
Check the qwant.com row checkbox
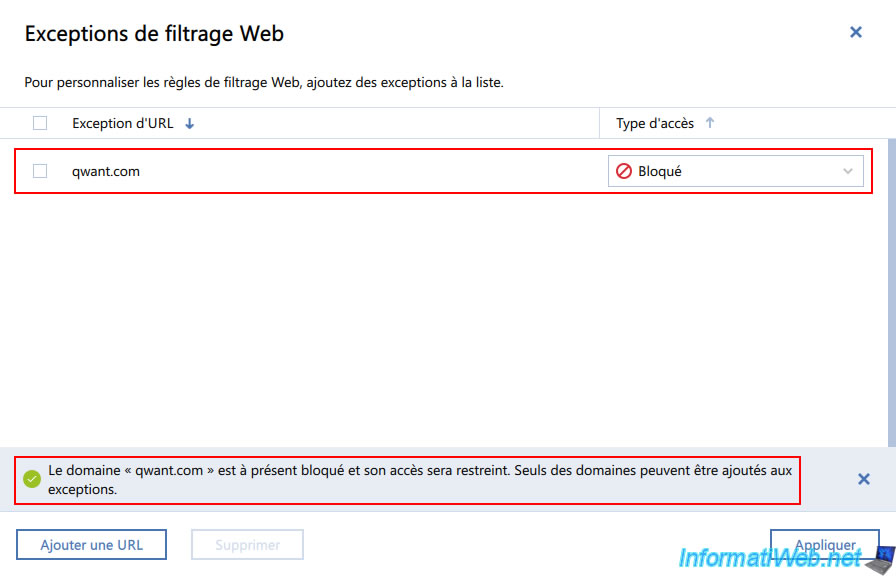(x=40, y=171)
